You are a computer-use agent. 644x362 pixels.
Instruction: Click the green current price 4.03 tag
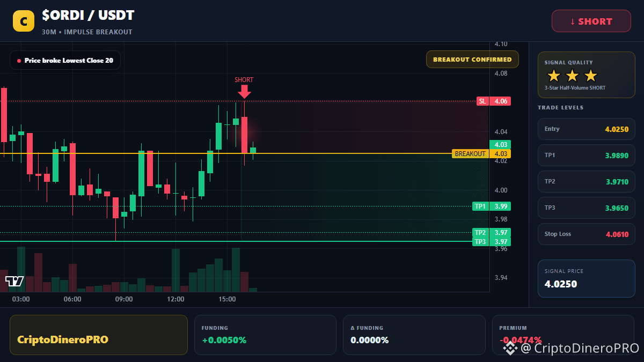[500, 144]
